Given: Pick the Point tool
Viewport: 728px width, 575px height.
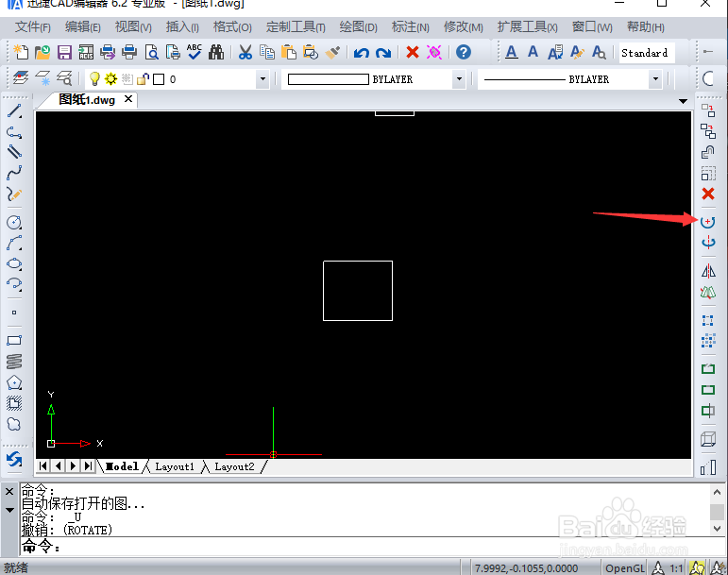Looking at the screenshot, I should 14,313.
